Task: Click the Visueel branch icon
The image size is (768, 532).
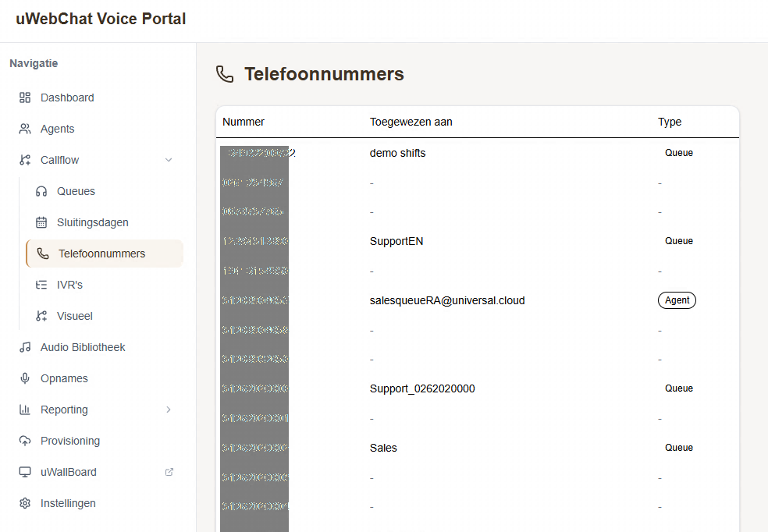Action: click(41, 316)
